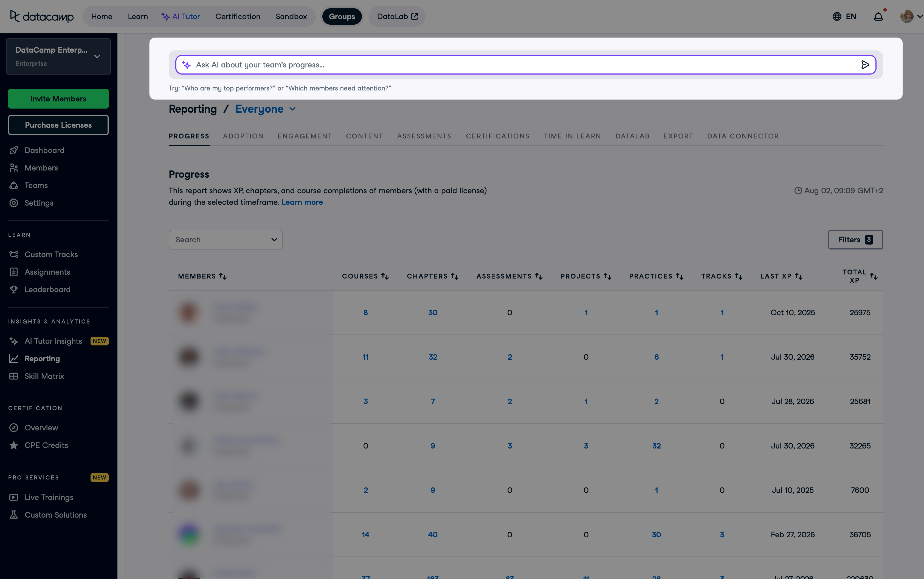This screenshot has width=924, height=579.
Task: Open Live Trainings
Action: (x=49, y=497)
